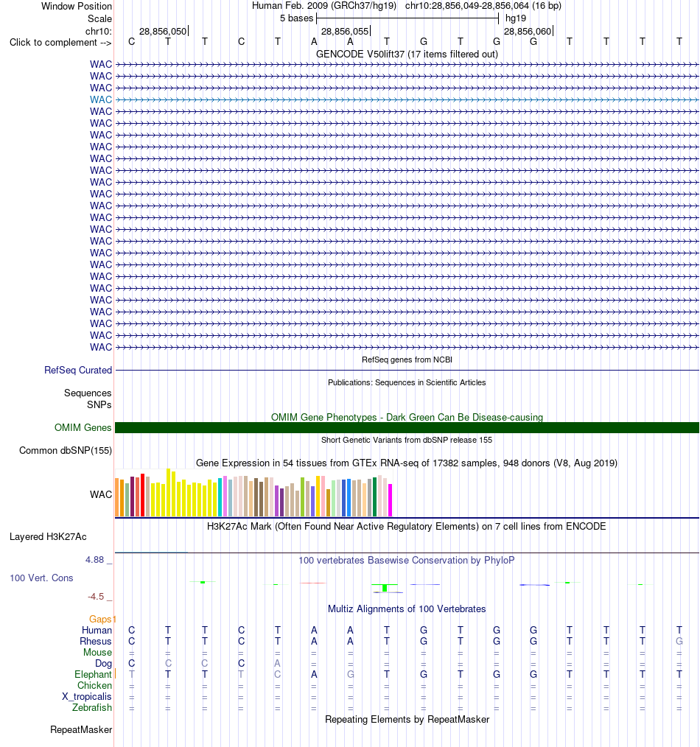Select the Human species row label
Image resolution: width=700 pixels, height=747 pixels.
(97, 631)
